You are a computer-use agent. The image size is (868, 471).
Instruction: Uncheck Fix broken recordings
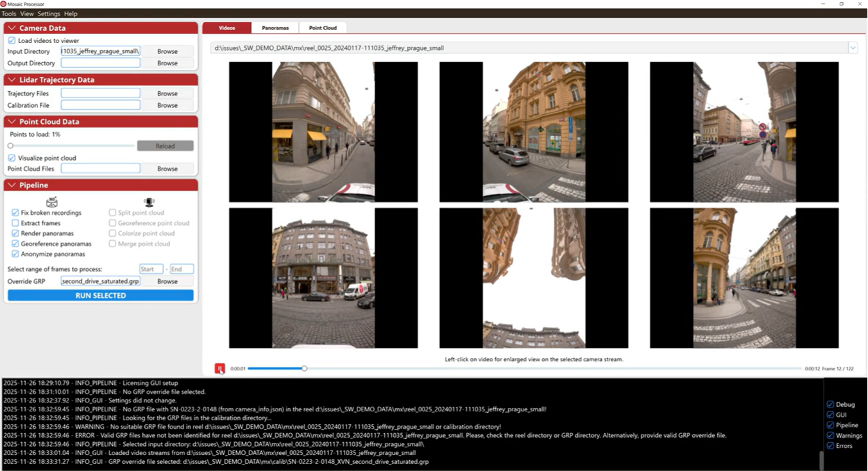14,212
